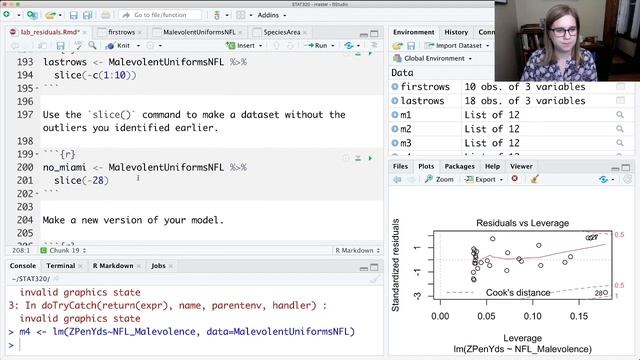The image size is (640, 360).
Task: Expand the Knit options dropdown arrow
Action: tap(138, 46)
